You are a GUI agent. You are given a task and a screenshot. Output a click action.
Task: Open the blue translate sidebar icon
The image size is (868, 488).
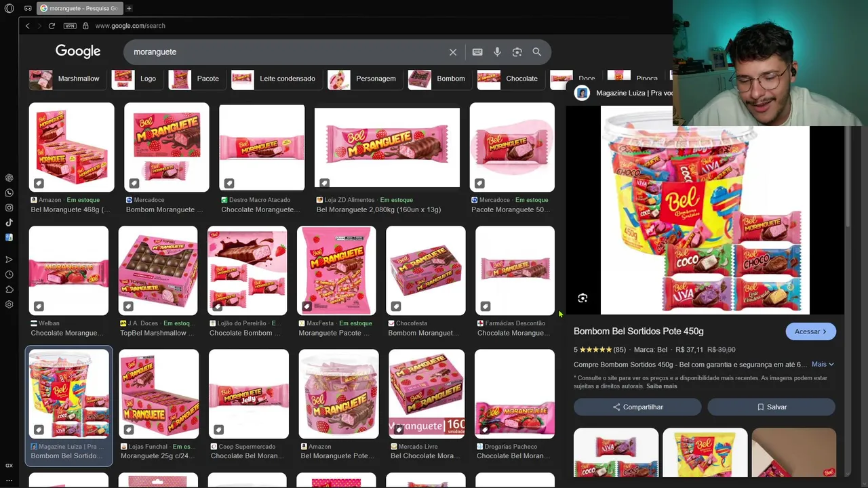(9, 237)
